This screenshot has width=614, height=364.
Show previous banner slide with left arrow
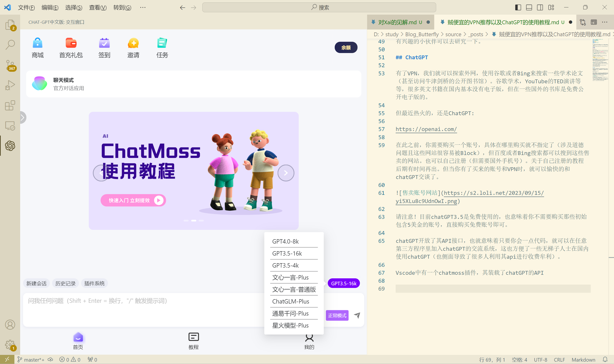[x=101, y=173]
